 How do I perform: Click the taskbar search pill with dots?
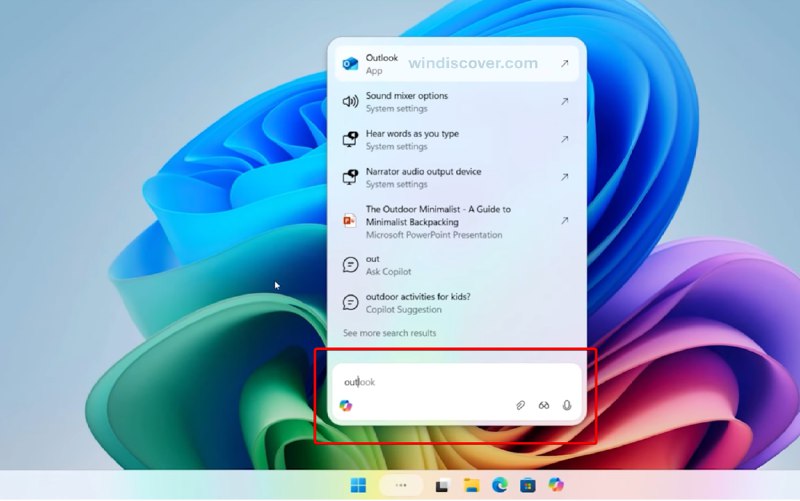pyautogui.click(x=402, y=485)
